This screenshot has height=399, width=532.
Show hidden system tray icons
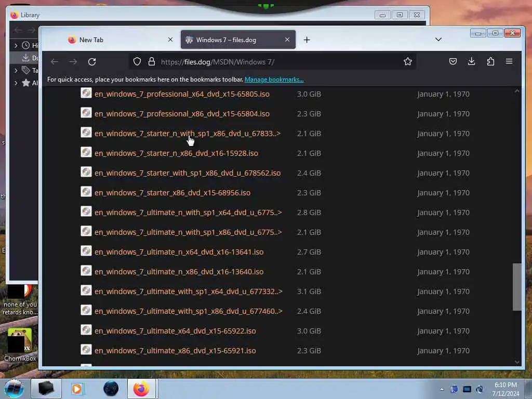442,389
